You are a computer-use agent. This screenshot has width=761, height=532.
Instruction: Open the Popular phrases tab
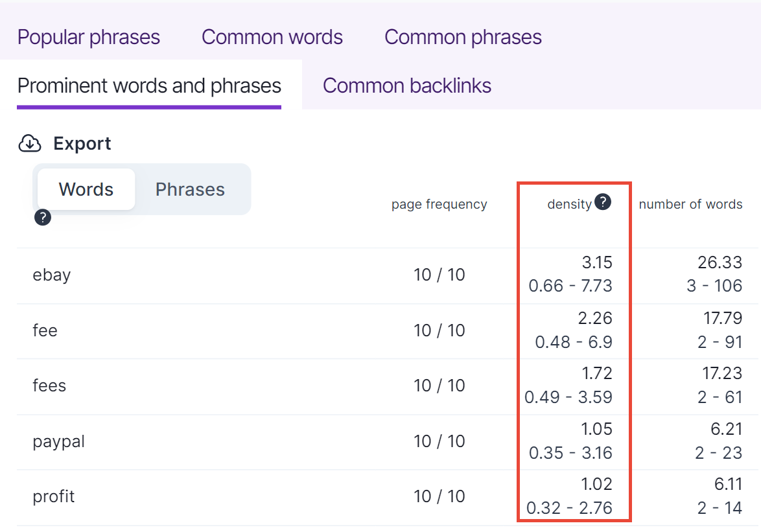tap(89, 37)
